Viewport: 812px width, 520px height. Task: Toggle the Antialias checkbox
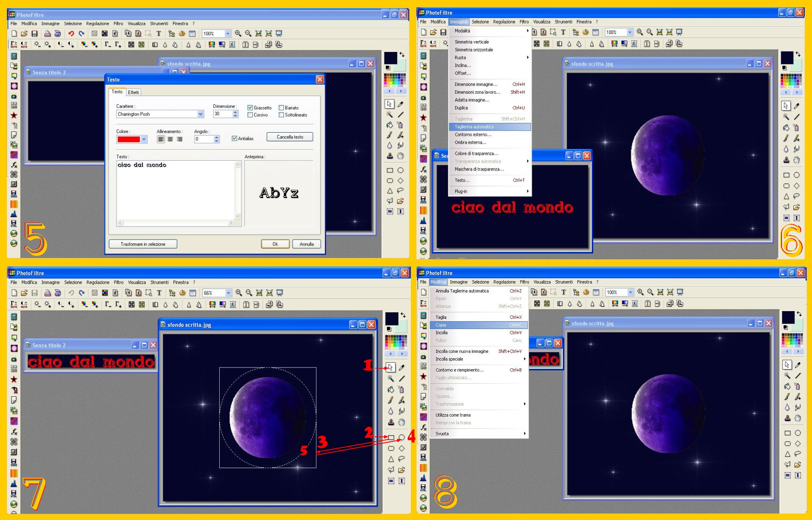(234, 139)
